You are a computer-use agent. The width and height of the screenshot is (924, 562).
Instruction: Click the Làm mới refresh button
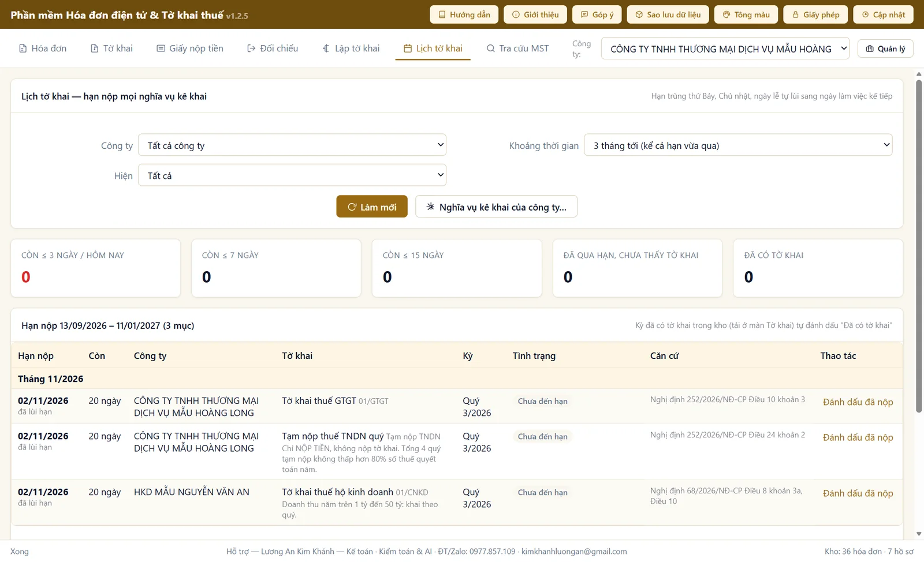point(372,207)
